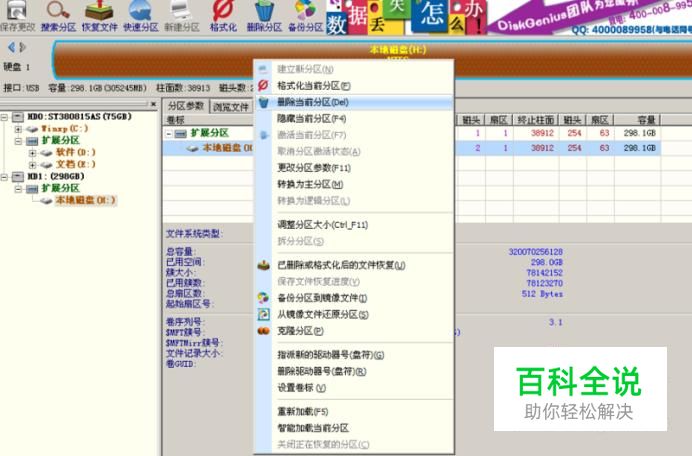Choose 从镜像文件还原分区(S) menu entry

[x=354, y=314]
